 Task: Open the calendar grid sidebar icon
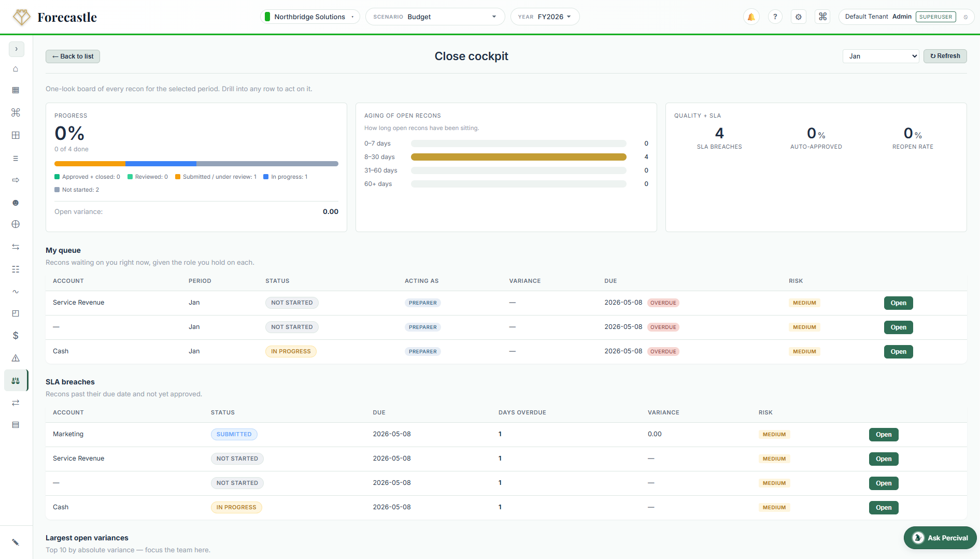[16, 90]
